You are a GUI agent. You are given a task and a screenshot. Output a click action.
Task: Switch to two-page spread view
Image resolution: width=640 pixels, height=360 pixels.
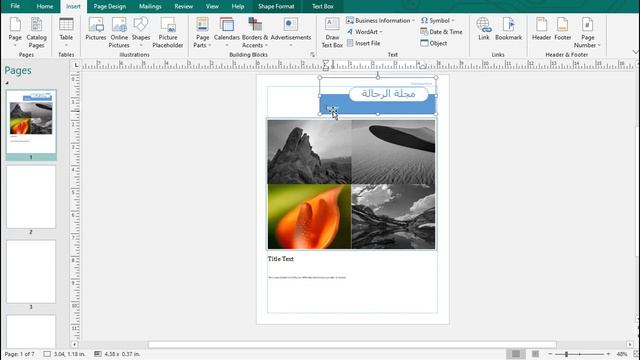[535, 354]
